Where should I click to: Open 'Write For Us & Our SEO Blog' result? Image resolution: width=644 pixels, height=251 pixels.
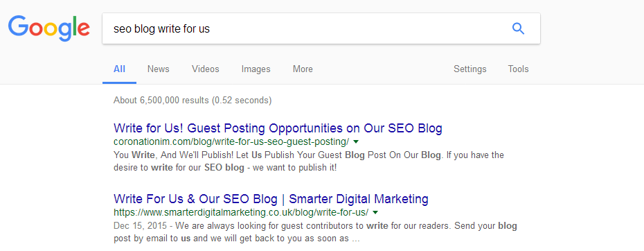271,199
